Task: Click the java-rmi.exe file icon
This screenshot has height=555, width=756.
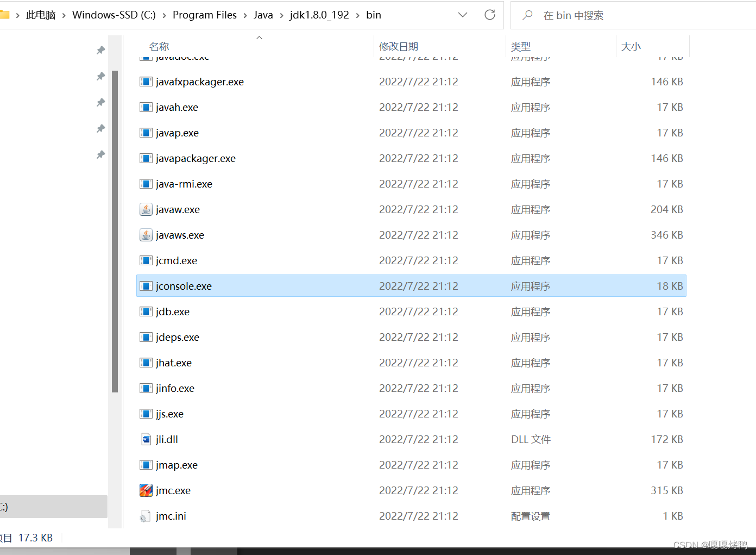Action: click(x=146, y=184)
